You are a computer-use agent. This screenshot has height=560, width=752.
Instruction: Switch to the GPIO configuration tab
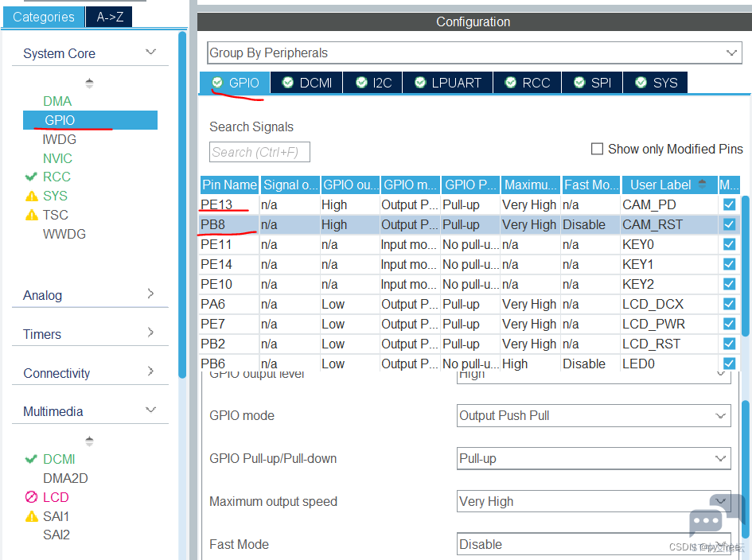tap(235, 83)
